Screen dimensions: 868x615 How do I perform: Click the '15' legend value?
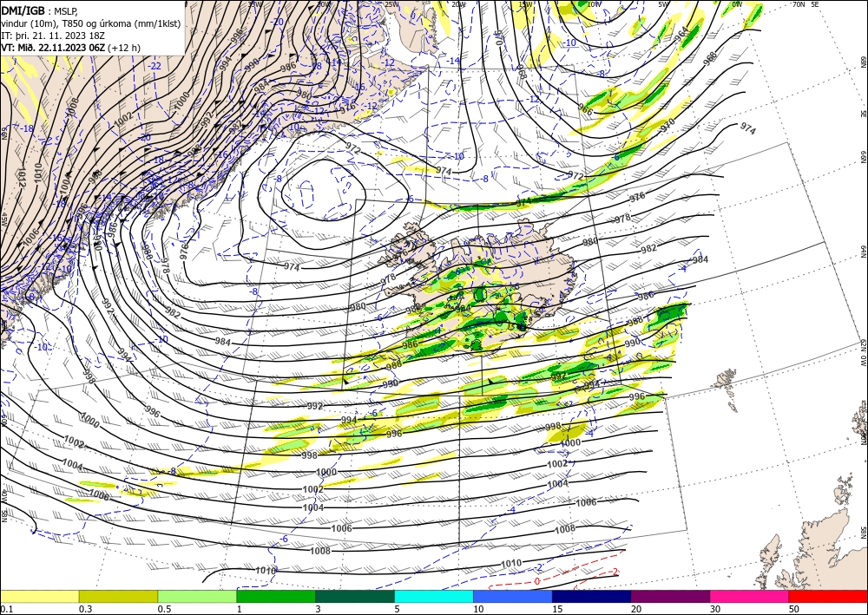click(557, 609)
